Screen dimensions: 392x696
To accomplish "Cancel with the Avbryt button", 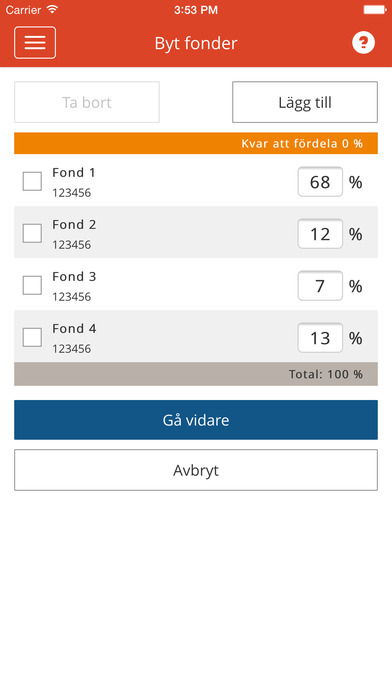I will [196, 470].
